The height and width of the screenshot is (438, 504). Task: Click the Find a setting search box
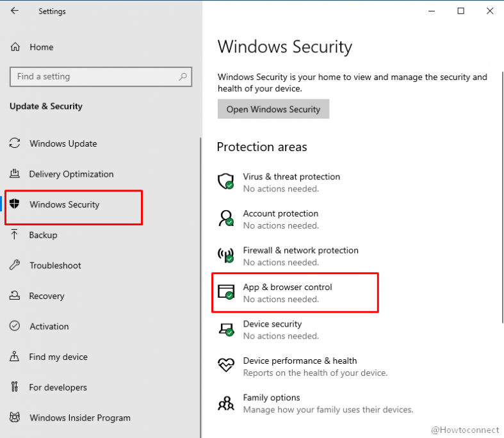(x=101, y=76)
